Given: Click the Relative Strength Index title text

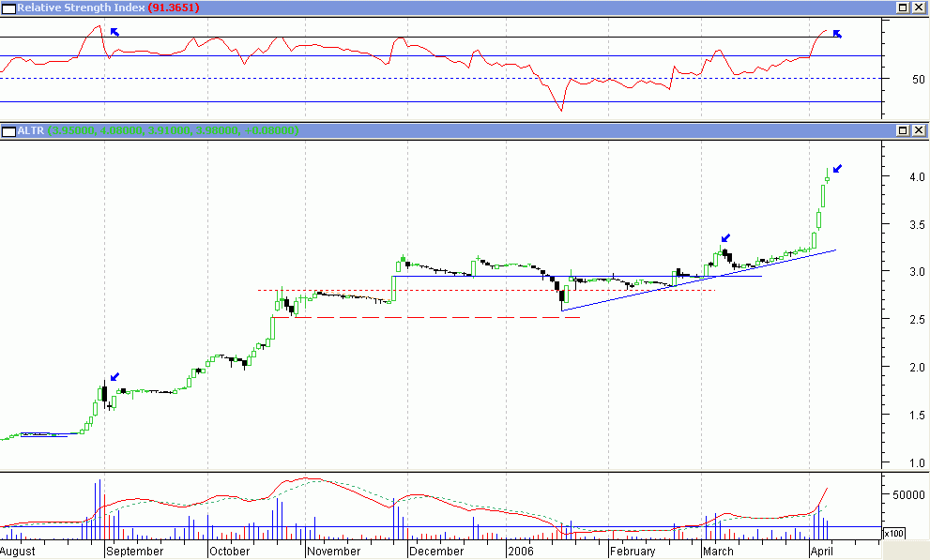Looking at the screenshot, I should click(79, 8).
